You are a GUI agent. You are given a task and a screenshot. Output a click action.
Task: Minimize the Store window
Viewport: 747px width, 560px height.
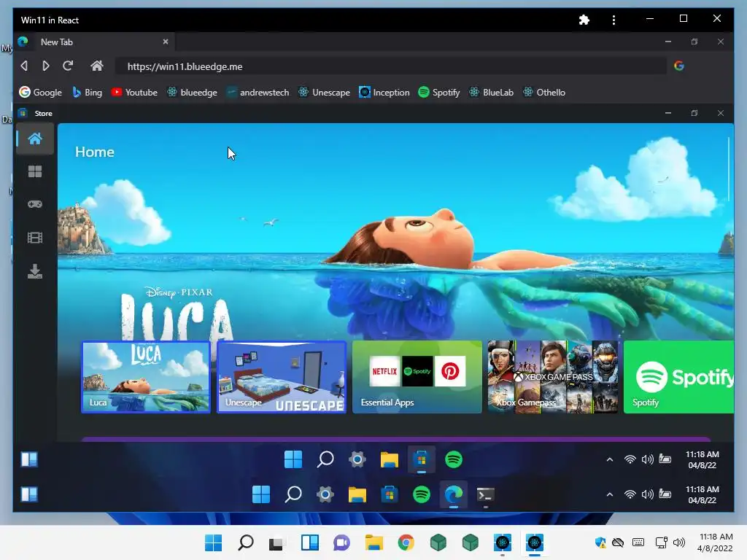pos(668,113)
